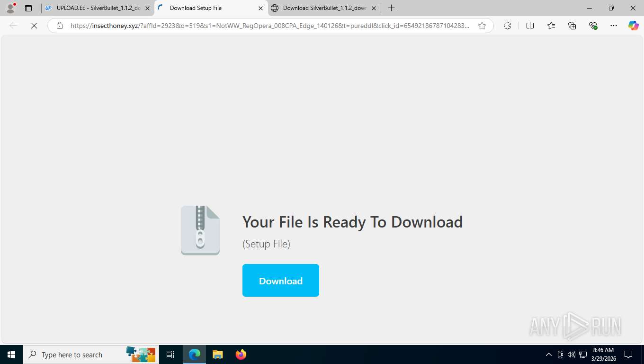Toggle split screen view
The width and height of the screenshot is (644, 364).
(530, 26)
